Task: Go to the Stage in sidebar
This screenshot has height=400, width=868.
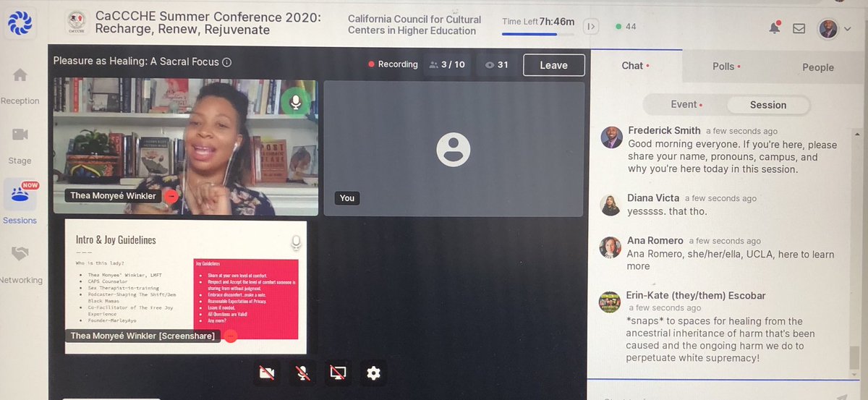Action: 20,145
